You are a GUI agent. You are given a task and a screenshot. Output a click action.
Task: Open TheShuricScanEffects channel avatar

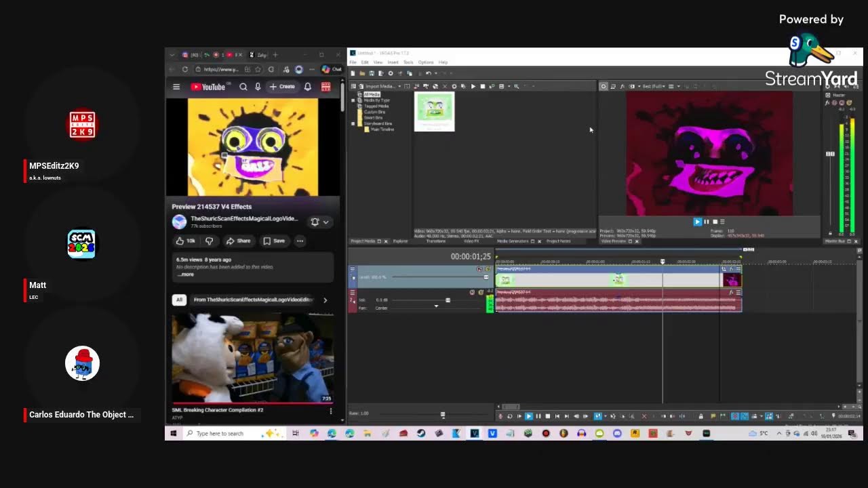[x=179, y=222]
